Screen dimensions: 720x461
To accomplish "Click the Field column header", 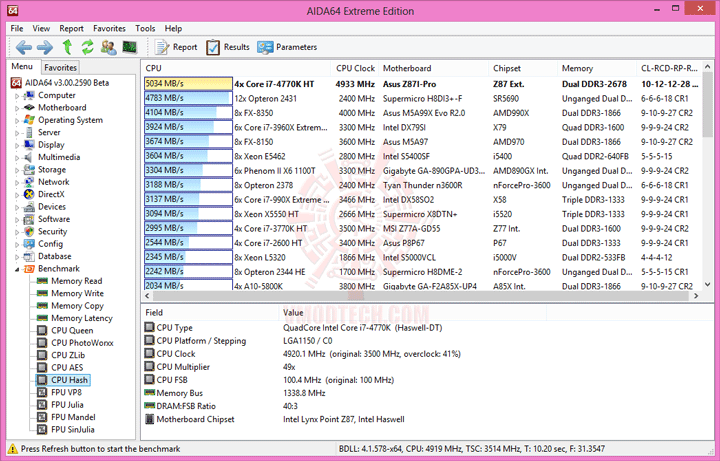I will coord(210,313).
